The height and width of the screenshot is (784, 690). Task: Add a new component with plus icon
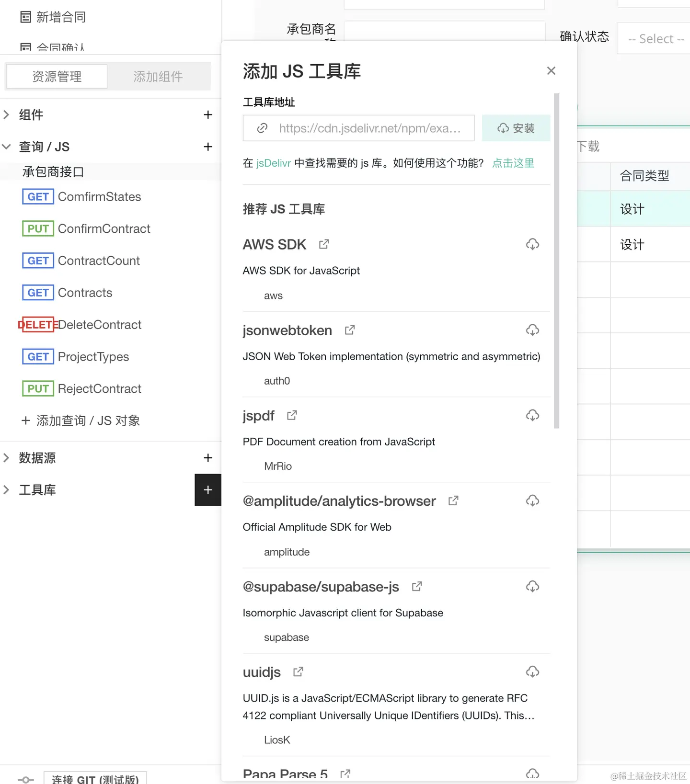208,115
